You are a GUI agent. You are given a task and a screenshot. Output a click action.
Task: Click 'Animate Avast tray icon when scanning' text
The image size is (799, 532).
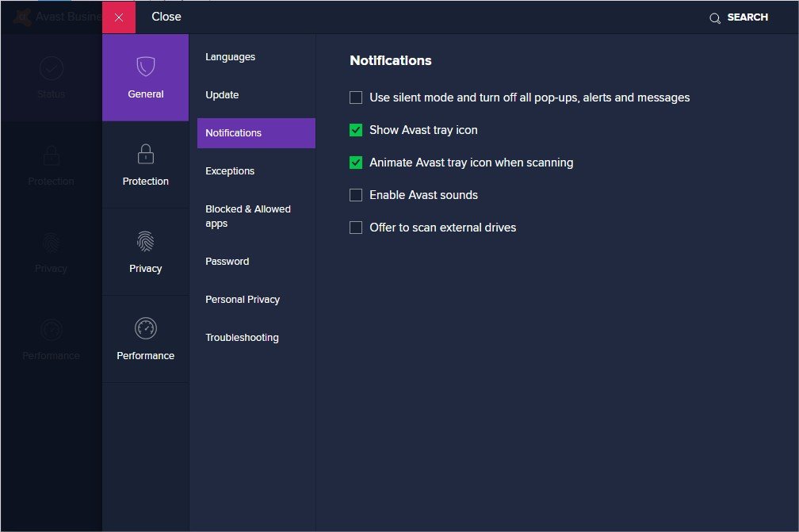click(x=472, y=163)
